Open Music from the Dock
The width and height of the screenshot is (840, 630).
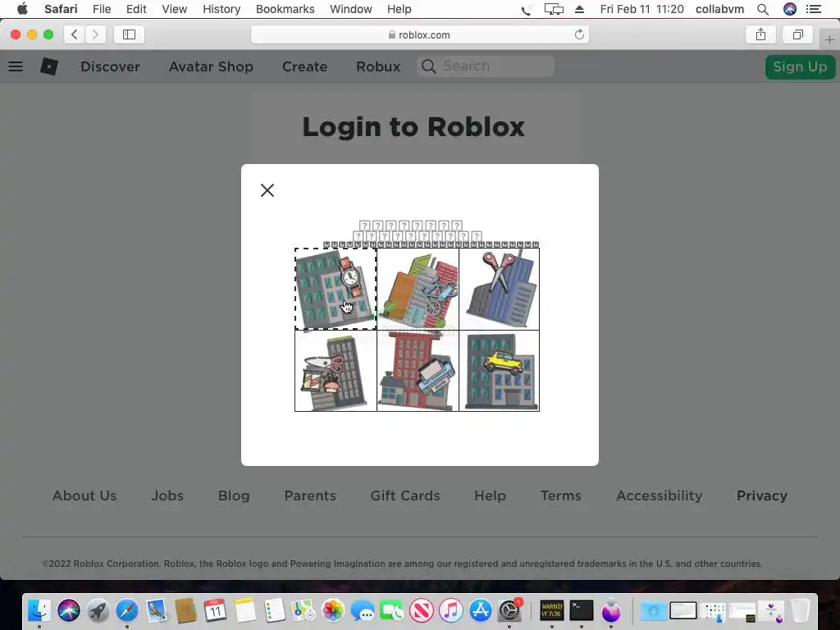pyautogui.click(x=451, y=610)
